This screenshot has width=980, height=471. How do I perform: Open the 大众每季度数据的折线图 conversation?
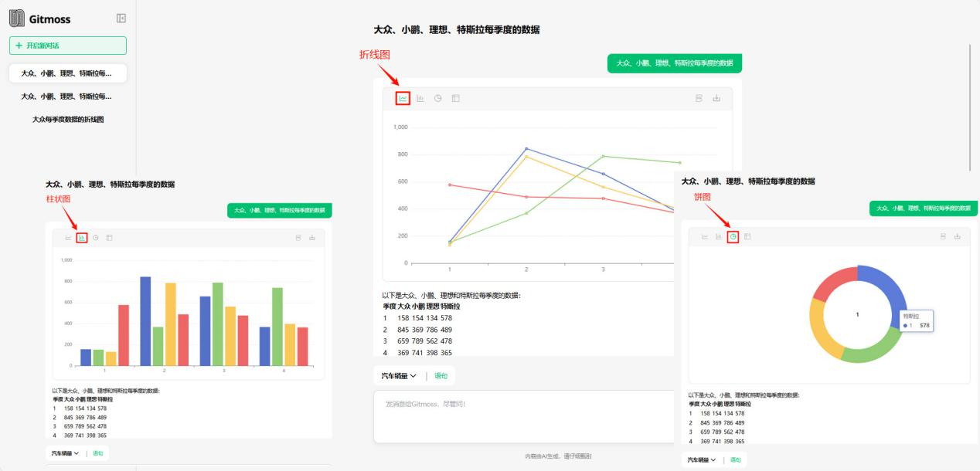68,120
